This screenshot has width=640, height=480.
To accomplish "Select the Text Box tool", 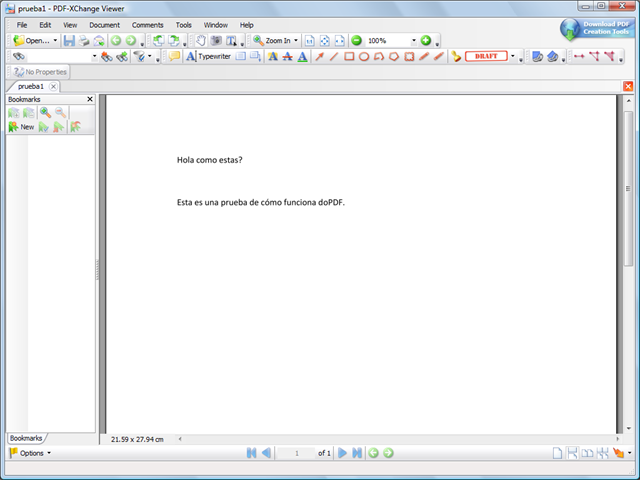I will (x=241, y=56).
